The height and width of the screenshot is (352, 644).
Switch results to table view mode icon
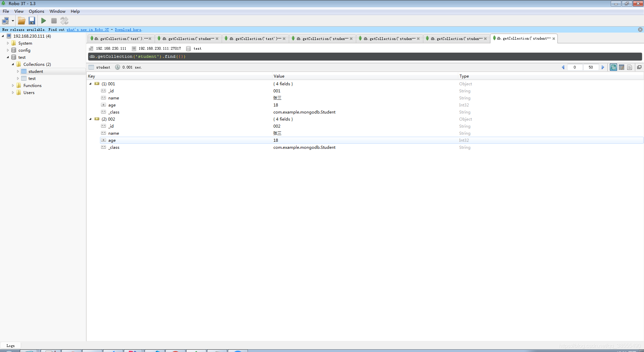(622, 67)
